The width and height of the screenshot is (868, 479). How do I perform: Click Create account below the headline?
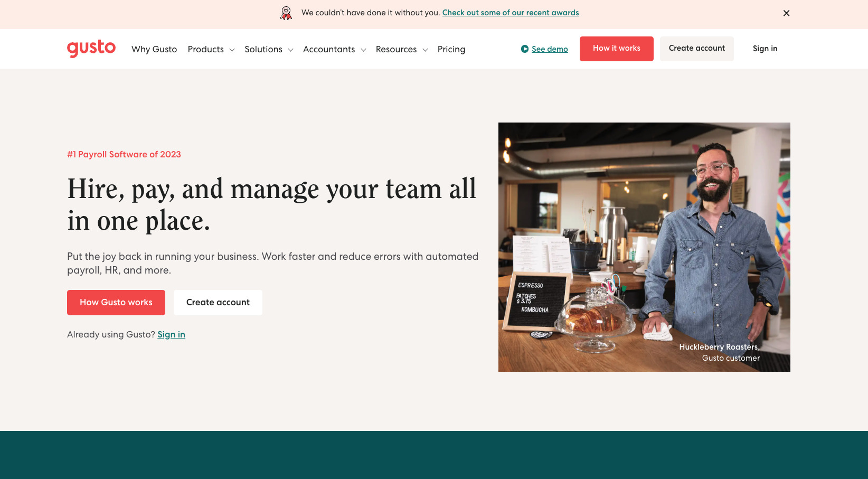click(x=218, y=303)
